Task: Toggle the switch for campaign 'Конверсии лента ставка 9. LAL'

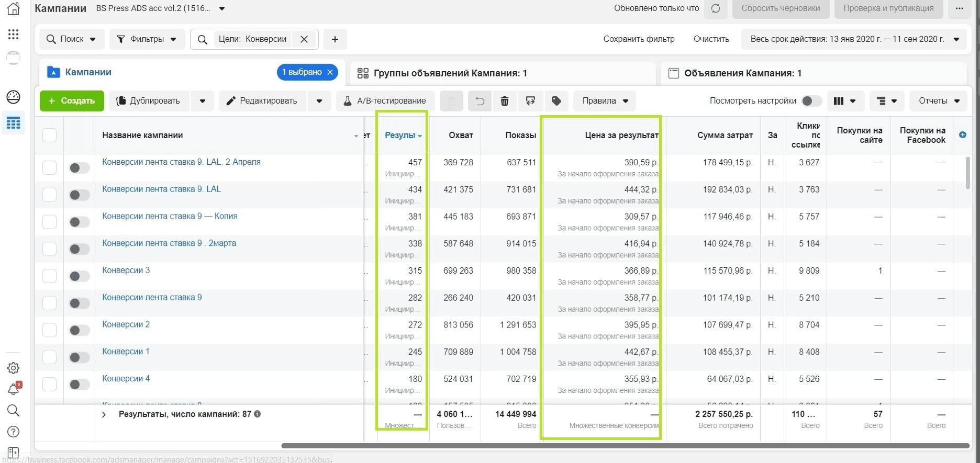Action: 79,195
